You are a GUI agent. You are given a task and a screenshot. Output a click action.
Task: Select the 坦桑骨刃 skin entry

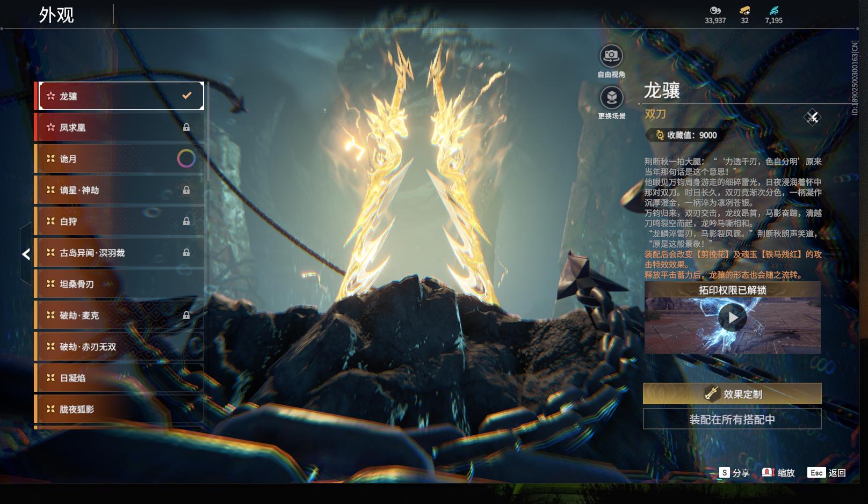121,284
